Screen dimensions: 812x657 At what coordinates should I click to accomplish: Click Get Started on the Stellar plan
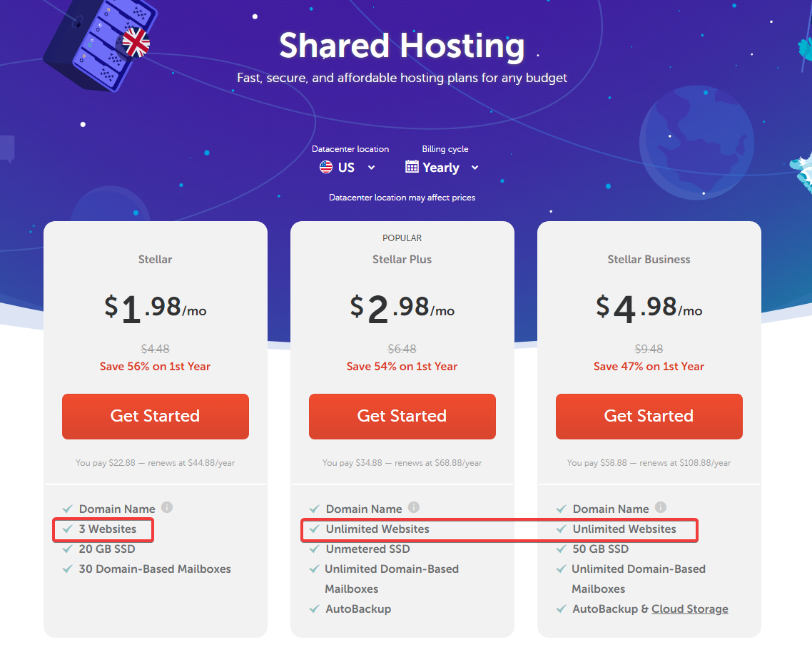[155, 416]
